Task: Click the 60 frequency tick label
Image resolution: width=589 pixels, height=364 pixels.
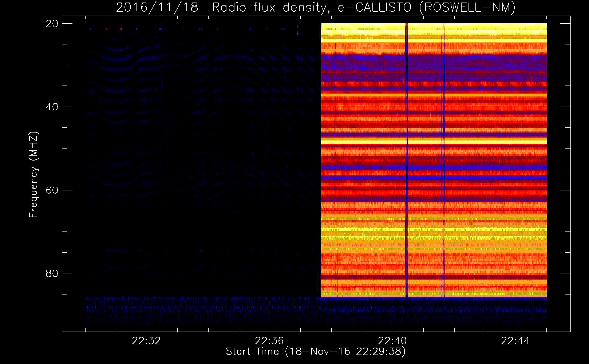Action: tap(52, 190)
